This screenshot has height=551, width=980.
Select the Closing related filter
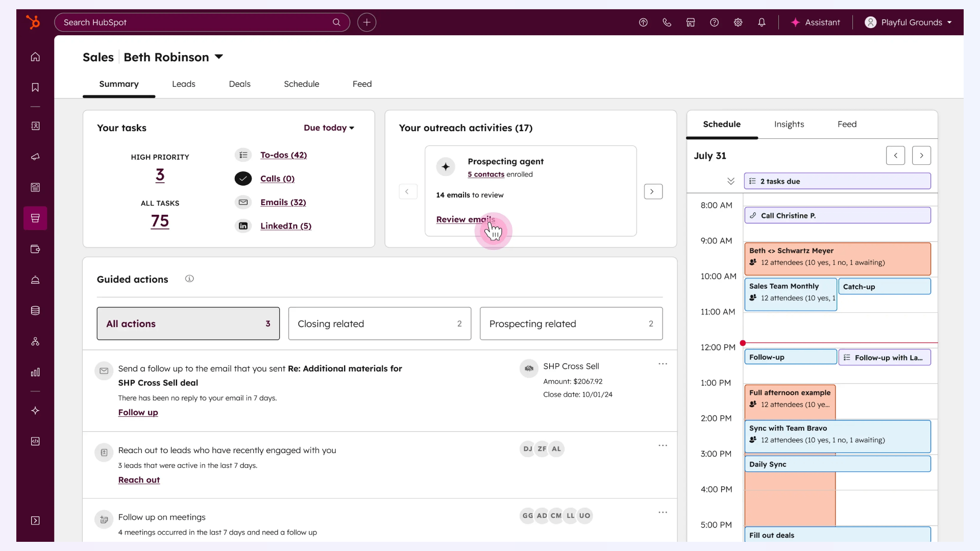pos(379,323)
